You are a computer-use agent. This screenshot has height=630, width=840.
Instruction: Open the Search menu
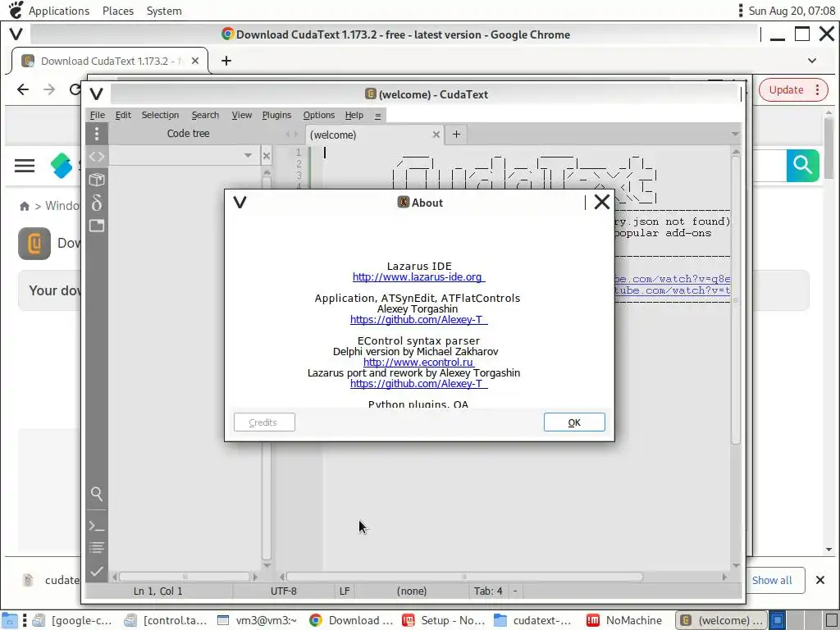click(x=205, y=115)
